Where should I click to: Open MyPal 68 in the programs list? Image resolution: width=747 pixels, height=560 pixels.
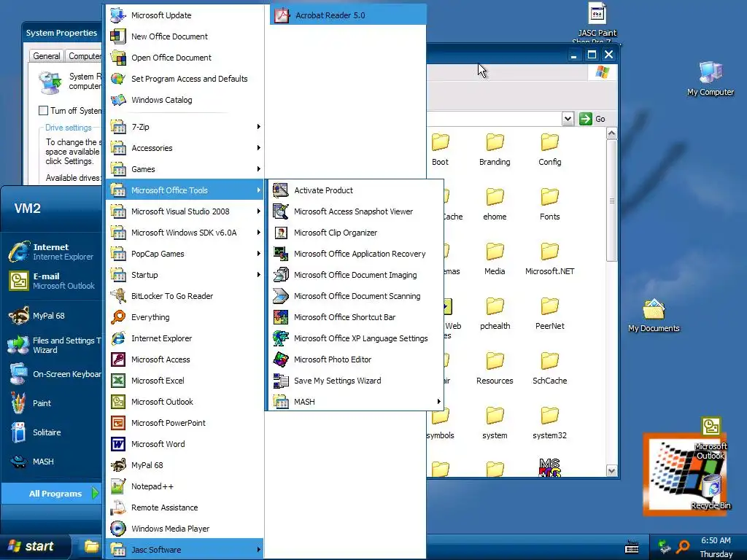pyautogui.click(x=185, y=465)
